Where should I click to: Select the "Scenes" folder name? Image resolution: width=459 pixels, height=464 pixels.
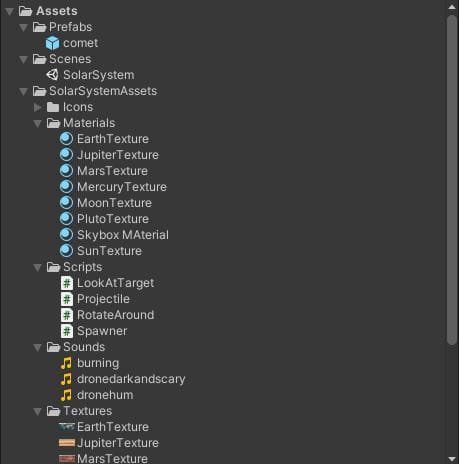pyautogui.click(x=70, y=59)
